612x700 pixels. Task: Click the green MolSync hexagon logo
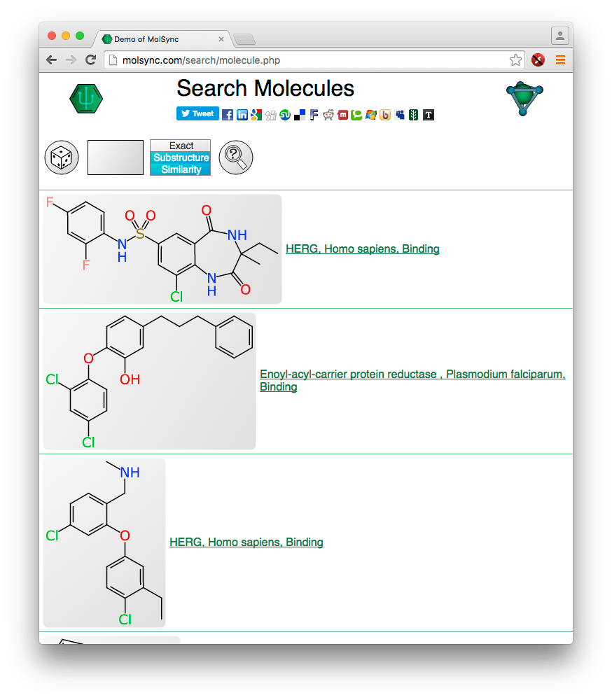(85, 98)
